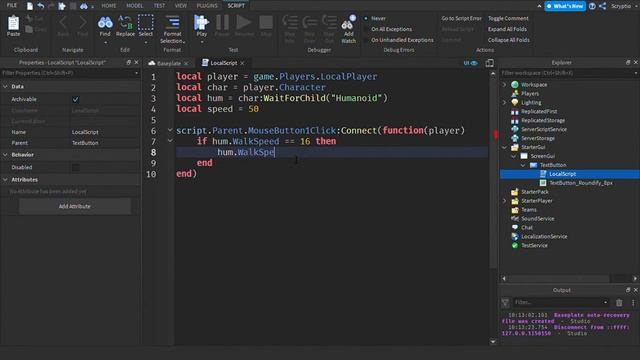This screenshot has height=360, width=640.
Task: Fold the function at code line 6
Action: click(x=170, y=130)
